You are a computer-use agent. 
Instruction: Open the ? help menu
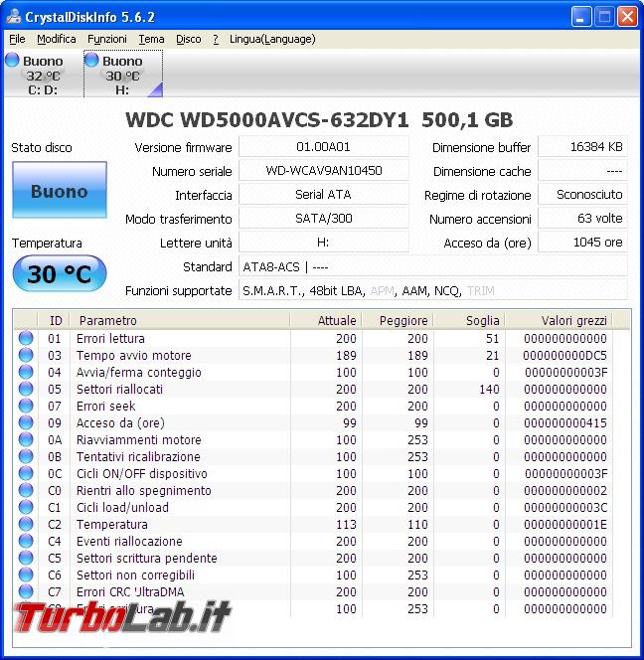coord(216,39)
